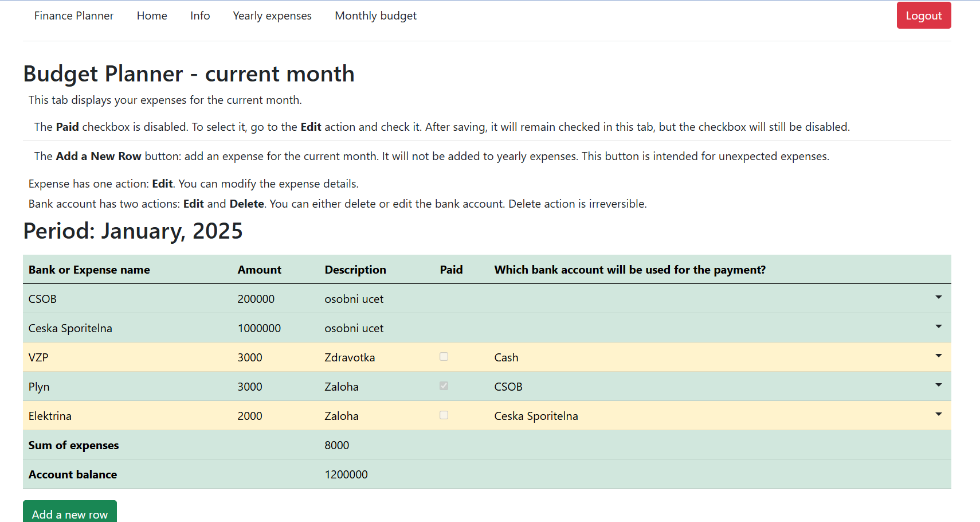Expand the Plyn row dropdown caret

tap(938, 385)
